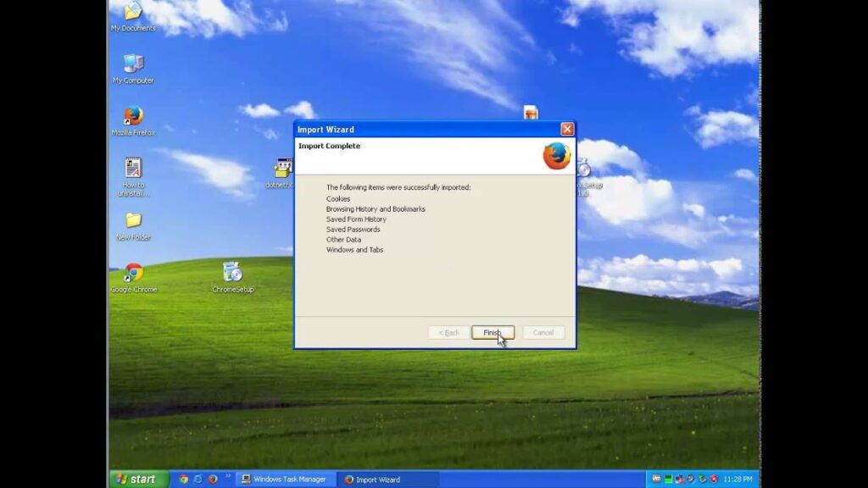The width and height of the screenshot is (868, 488).
Task: Switch to Windows Task Manager taskbar button
Action: point(284,480)
